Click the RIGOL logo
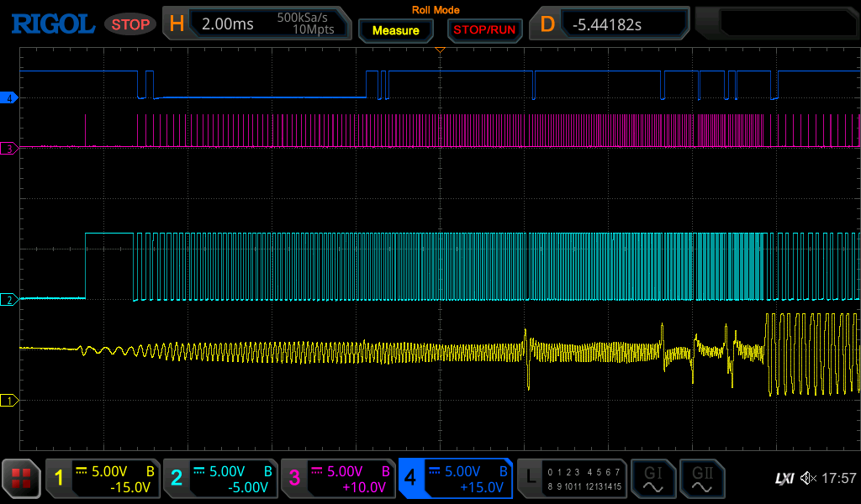The height and width of the screenshot is (504, 861). (53, 24)
